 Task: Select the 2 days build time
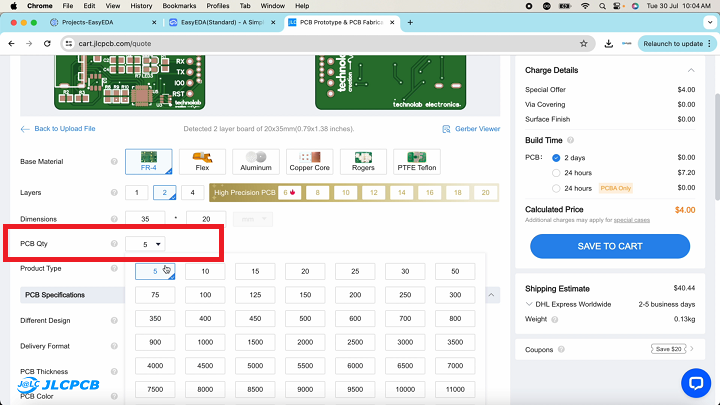click(556, 158)
